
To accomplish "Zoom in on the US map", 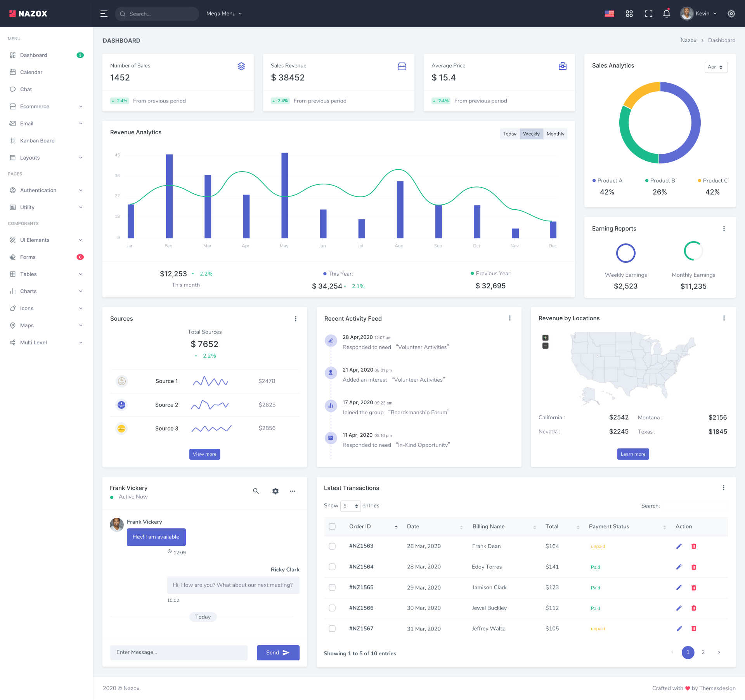I will pos(545,338).
